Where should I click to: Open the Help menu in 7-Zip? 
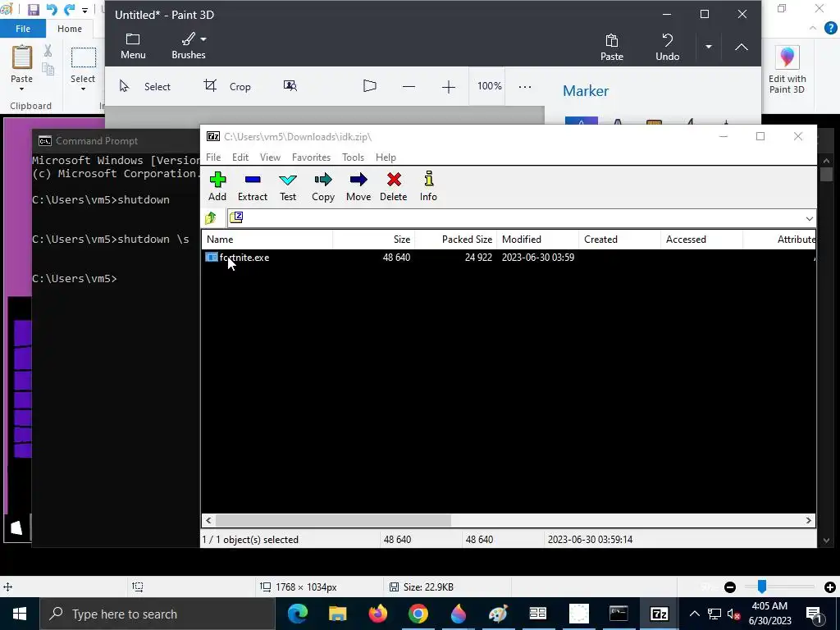click(386, 157)
